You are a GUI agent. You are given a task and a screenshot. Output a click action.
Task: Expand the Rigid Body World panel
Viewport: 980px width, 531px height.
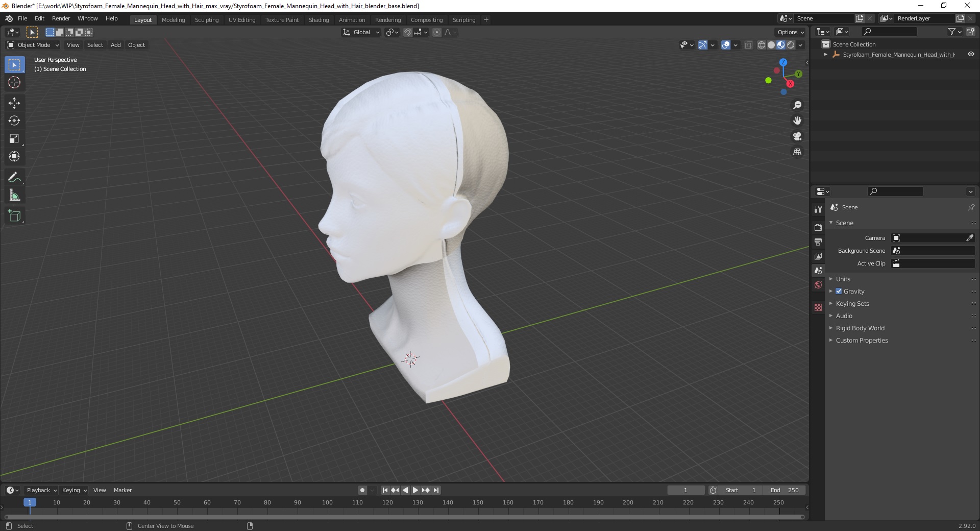(x=860, y=328)
